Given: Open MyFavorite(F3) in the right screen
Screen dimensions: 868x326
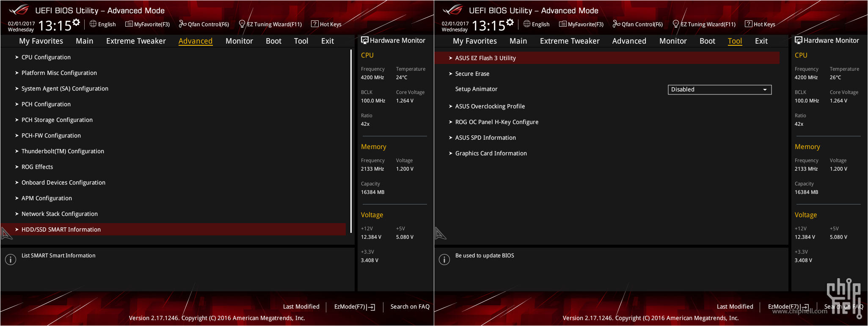Looking at the screenshot, I should click(x=581, y=24).
